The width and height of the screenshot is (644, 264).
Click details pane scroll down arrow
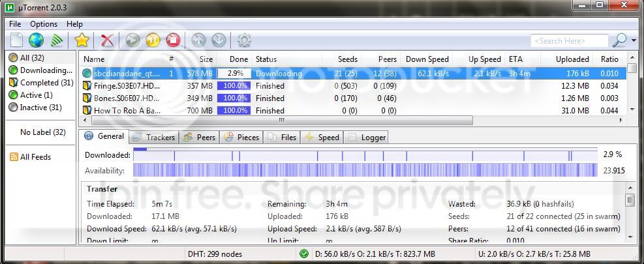pos(630,237)
